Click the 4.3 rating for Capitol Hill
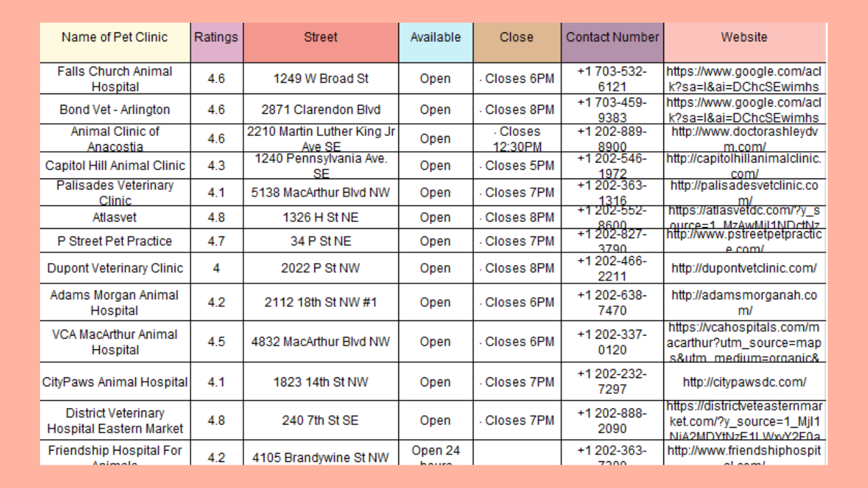This screenshot has width=868, height=488. [216, 165]
